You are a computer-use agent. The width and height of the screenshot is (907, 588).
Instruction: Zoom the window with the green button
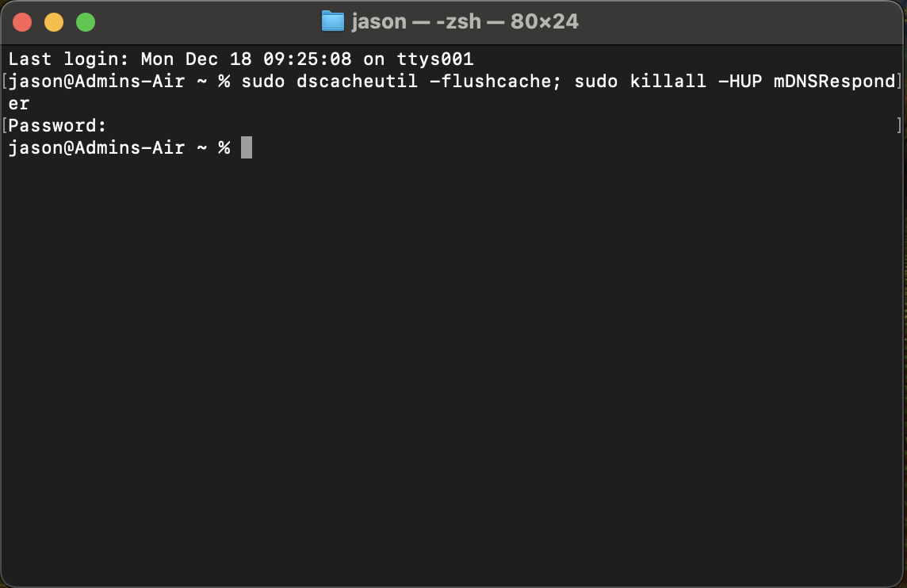coord(86,22)
